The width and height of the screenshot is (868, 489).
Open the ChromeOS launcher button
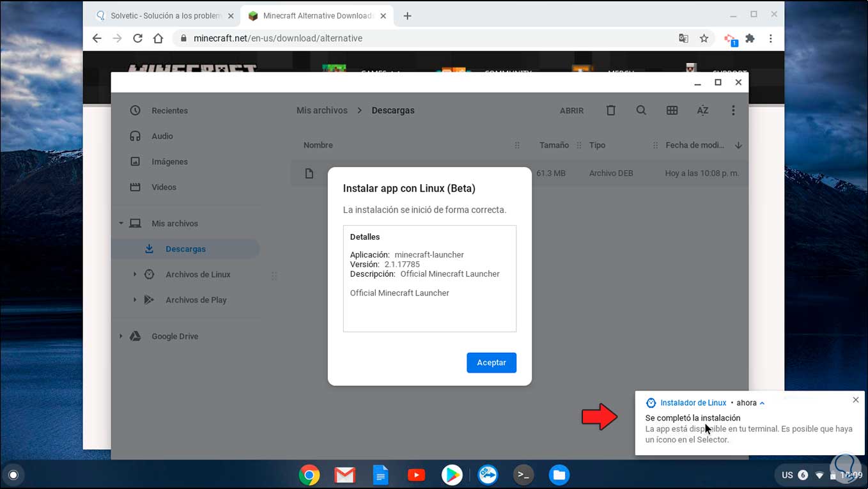point(13,475)
